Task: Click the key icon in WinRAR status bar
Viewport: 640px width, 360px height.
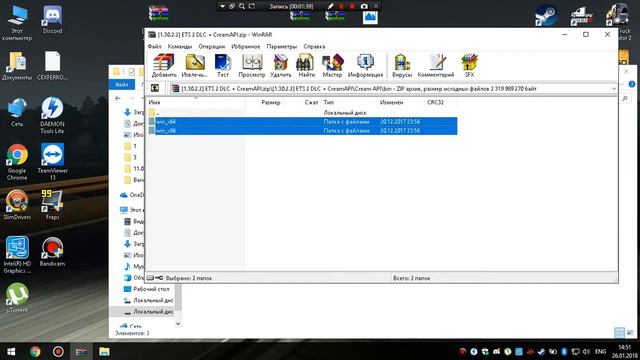Action: [159, 278]
